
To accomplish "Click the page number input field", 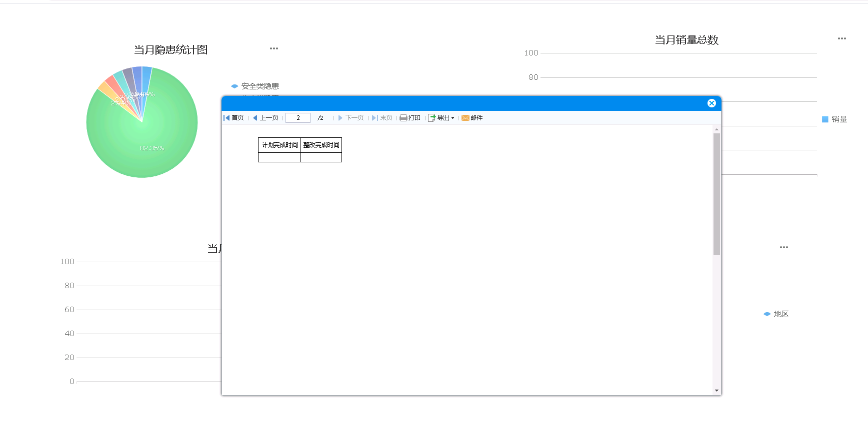I will [298, 118].
